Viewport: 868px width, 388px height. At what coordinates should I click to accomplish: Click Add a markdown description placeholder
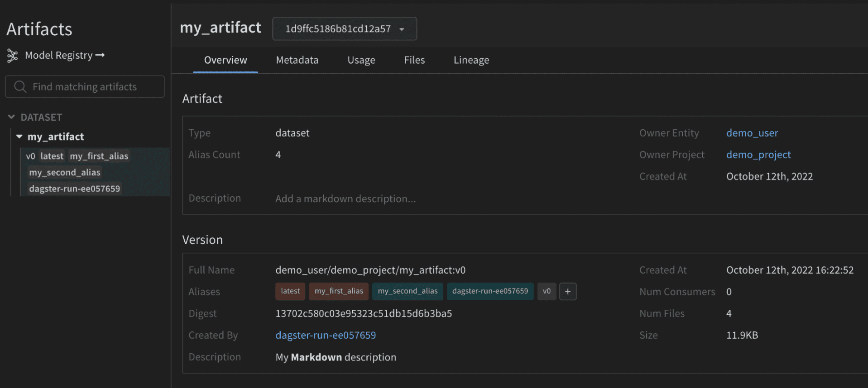[x=345, y=199]
